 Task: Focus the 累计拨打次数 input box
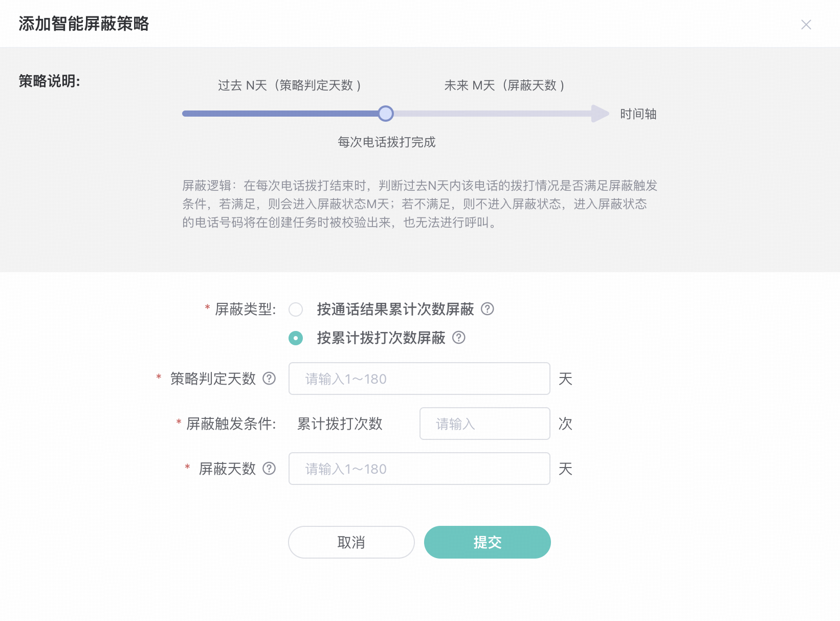pyautogui.click(x=484, y=424)
